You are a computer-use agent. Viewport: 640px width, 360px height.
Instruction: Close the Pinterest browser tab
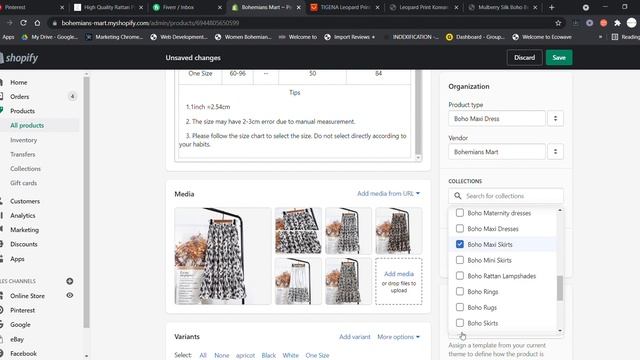coord(62,7)
